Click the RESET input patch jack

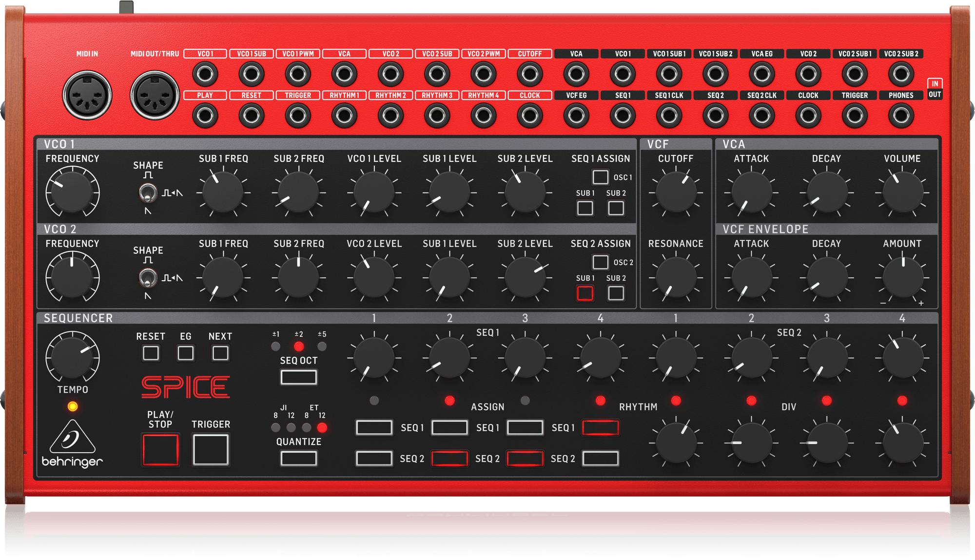252,116
